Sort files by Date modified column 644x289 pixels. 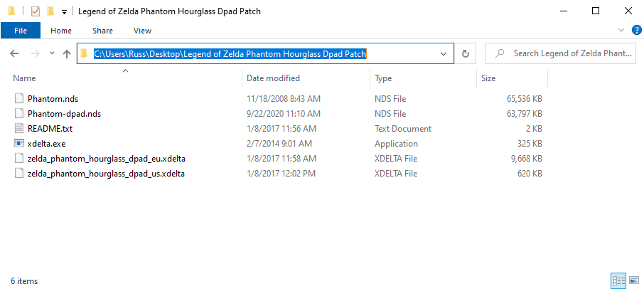point(274,78)
